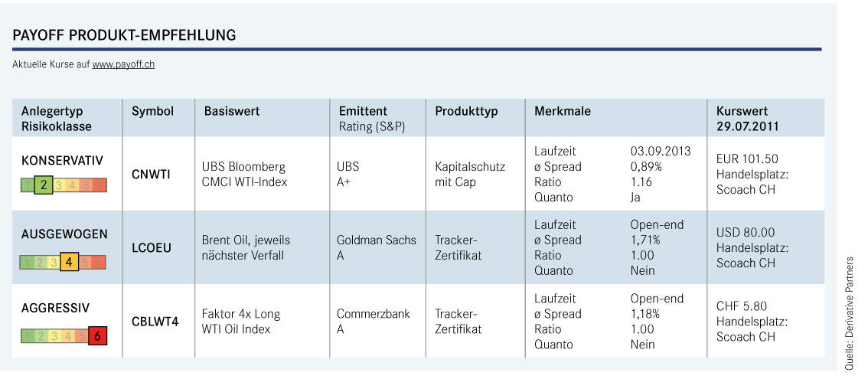Click the AGGRESSIV investor type label
Viewport: 868px width, 389px height.
55,308
